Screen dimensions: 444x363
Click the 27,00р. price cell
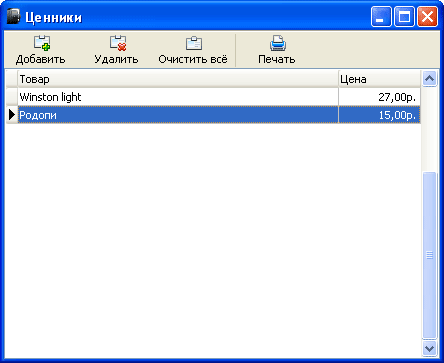pos(380,97)
